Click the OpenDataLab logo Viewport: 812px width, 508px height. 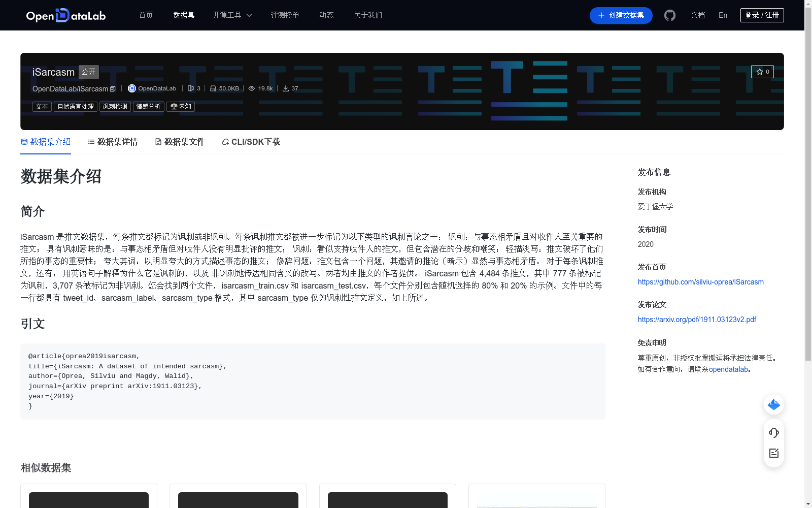coord(66,15)
